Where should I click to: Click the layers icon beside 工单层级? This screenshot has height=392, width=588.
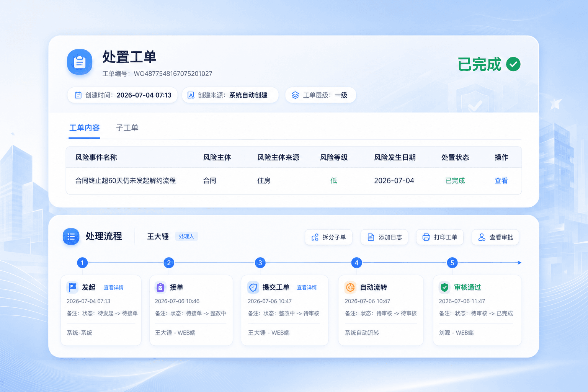pos(295,95)
